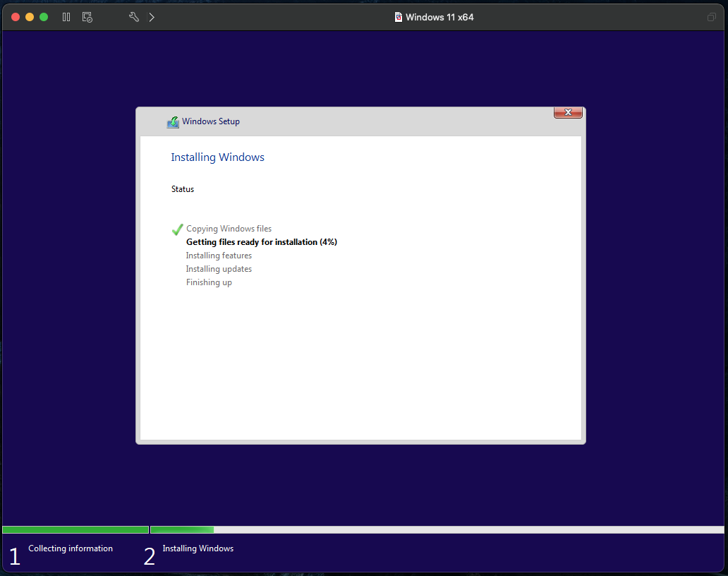The height and width of the screenshot is (576, 728).
Task: Expand the toolbar chevron arrow
Action: 152,17
